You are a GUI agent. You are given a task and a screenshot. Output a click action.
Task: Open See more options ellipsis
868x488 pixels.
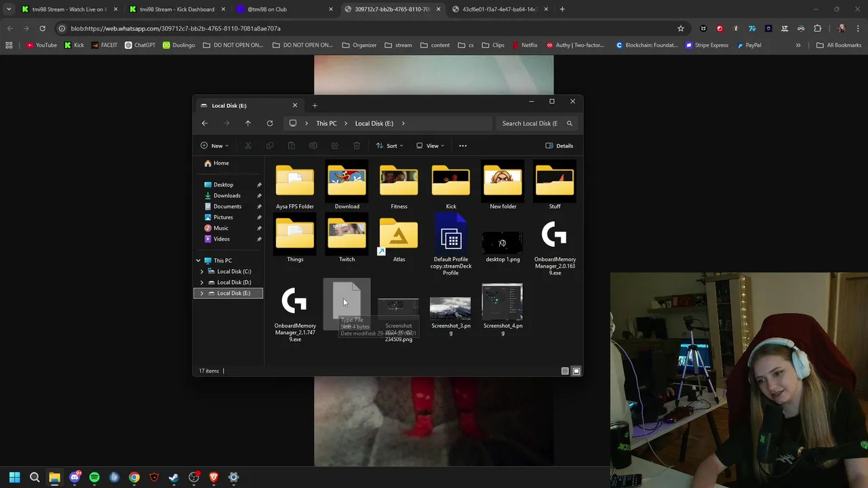(x=463, y=146)
